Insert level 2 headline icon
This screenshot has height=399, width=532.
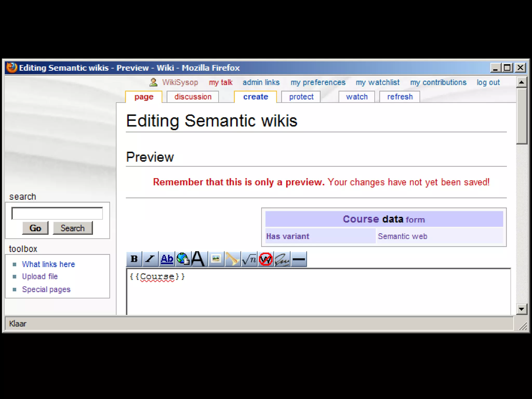198,259
